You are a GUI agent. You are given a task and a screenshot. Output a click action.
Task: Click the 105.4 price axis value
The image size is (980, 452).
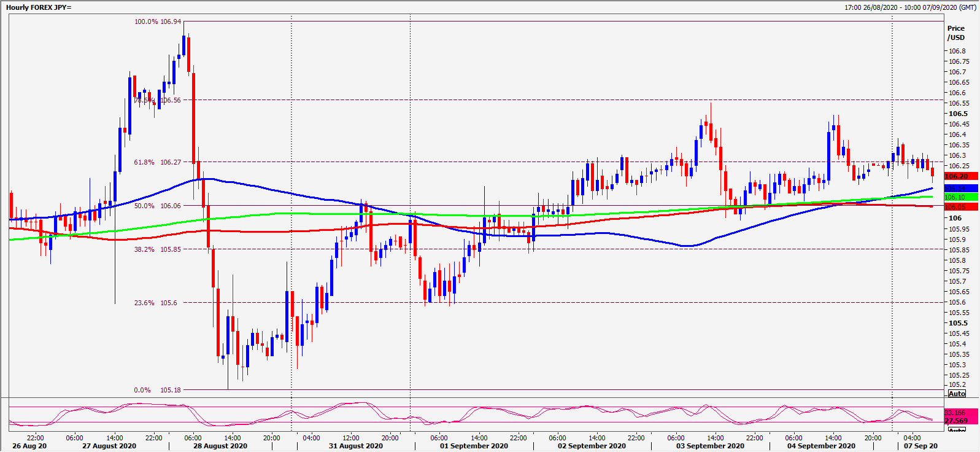(x=957, y=344)
